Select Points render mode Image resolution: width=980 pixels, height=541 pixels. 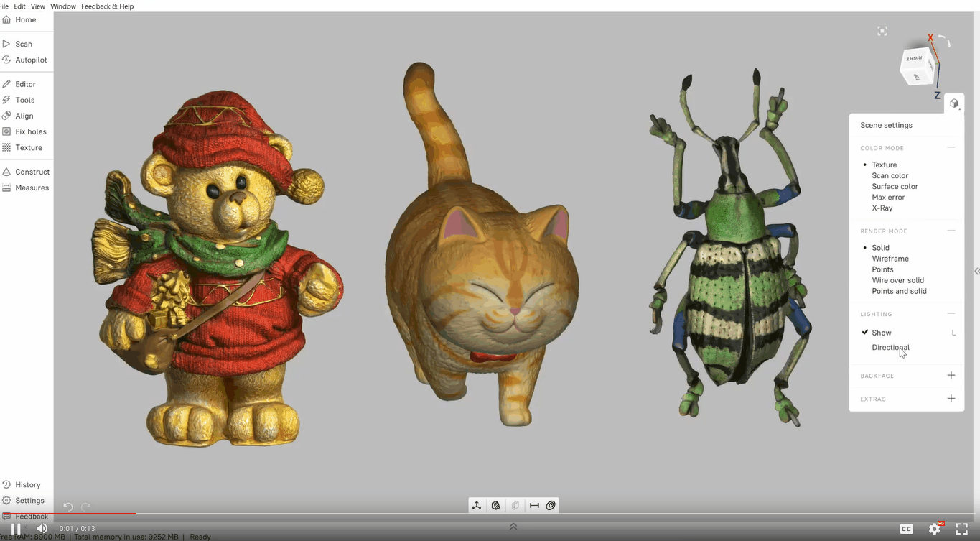point(882,269)
